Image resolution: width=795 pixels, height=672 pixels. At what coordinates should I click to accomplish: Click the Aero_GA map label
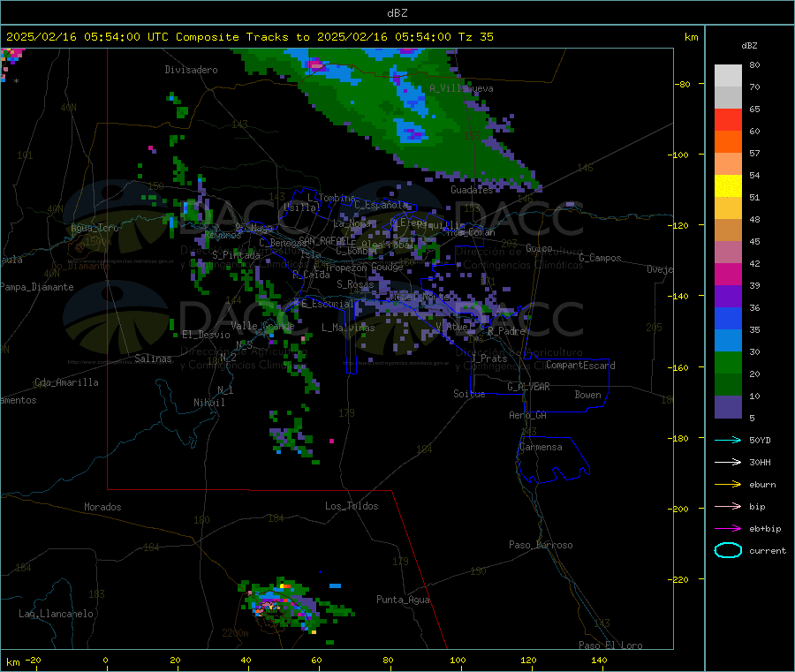tap(528, 415)
